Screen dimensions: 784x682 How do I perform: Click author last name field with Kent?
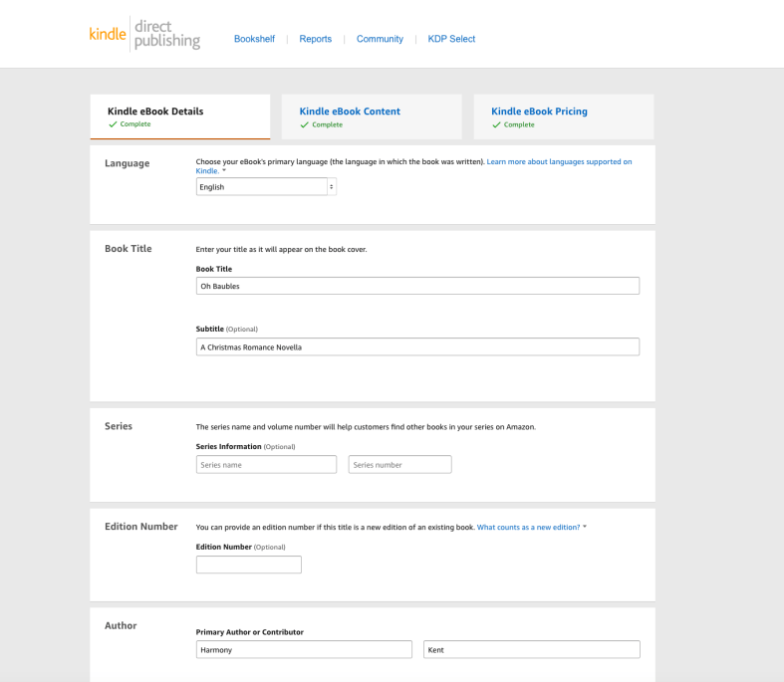[531, 650]
